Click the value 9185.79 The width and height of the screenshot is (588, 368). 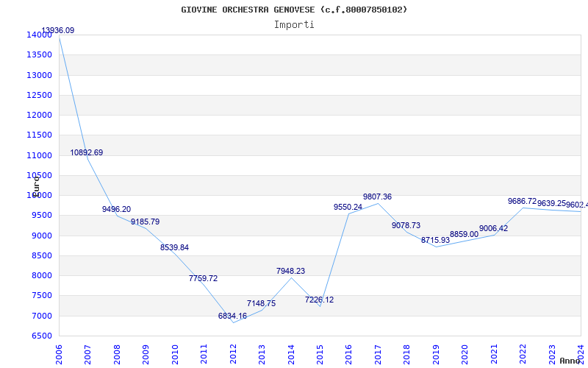[145, 222]
